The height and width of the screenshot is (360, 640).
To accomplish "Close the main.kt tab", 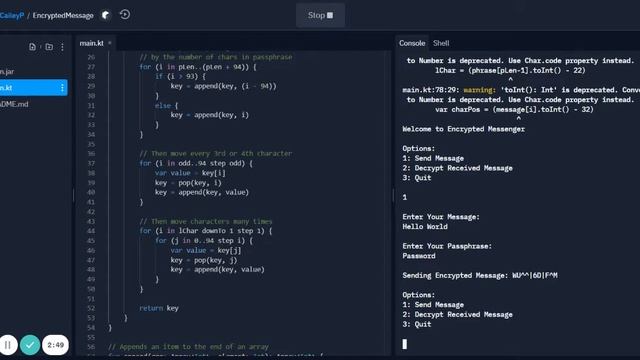I will 110,43.
